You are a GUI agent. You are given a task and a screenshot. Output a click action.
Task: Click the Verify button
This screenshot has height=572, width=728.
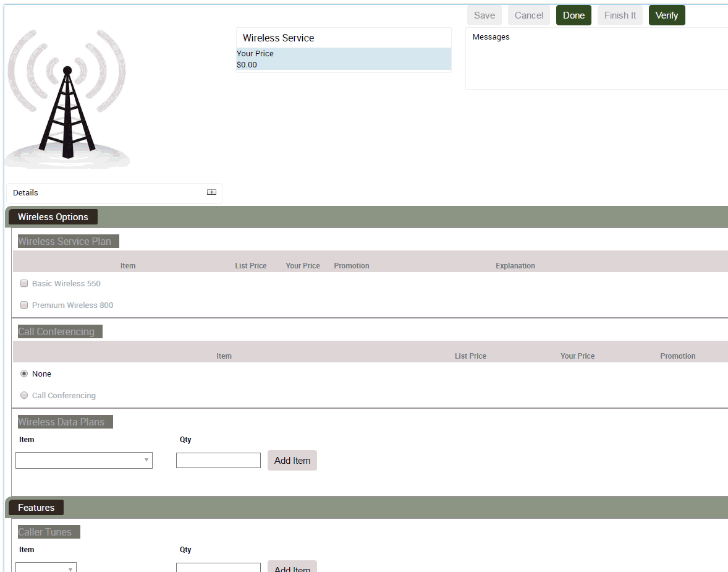667,15
